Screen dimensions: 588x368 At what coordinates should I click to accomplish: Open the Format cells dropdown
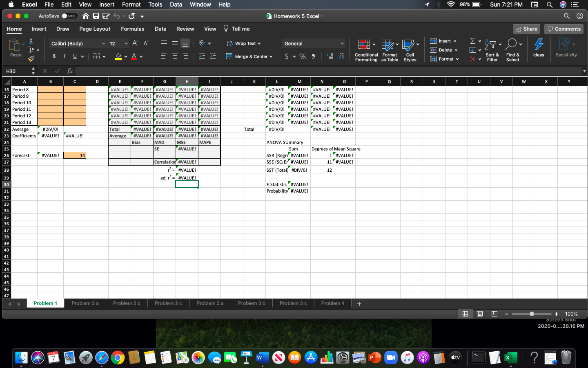point(457,59)
